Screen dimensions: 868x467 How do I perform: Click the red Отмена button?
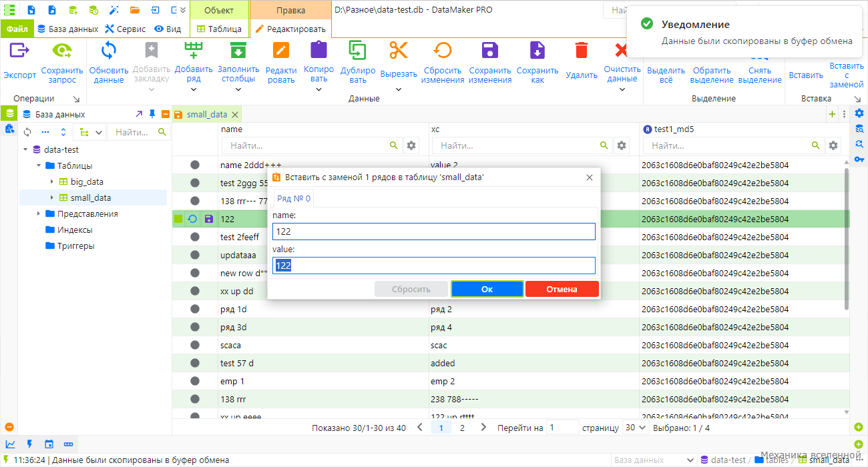point(562,289)
